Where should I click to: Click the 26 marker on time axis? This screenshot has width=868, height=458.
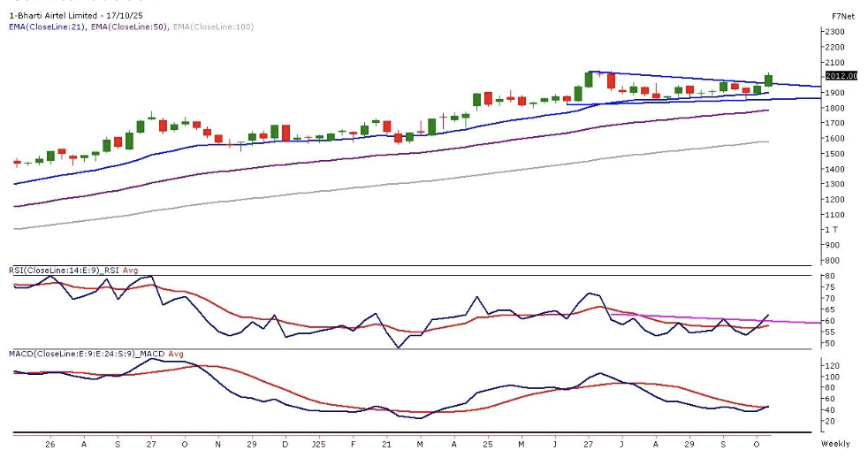tap(49, 443)
